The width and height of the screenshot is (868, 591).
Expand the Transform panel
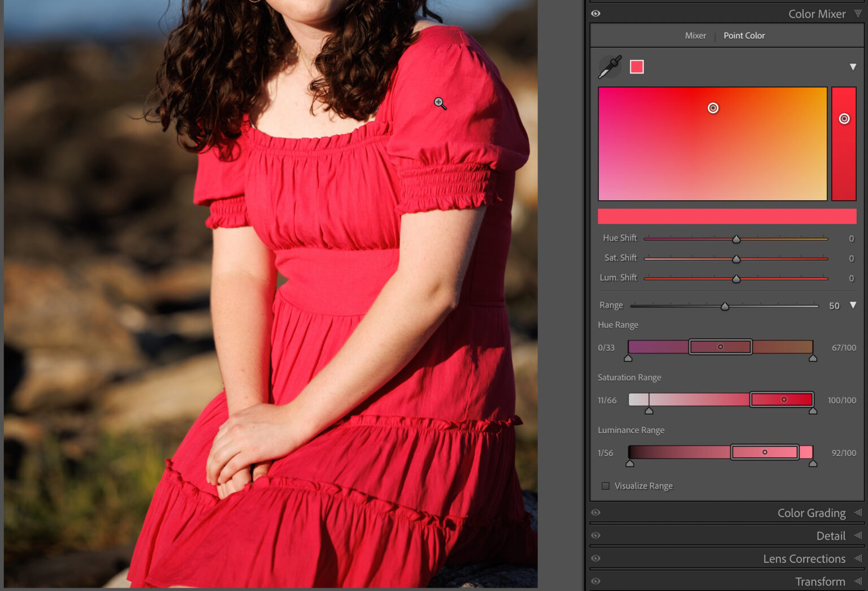pyautogui.click(x=820, y=581)
